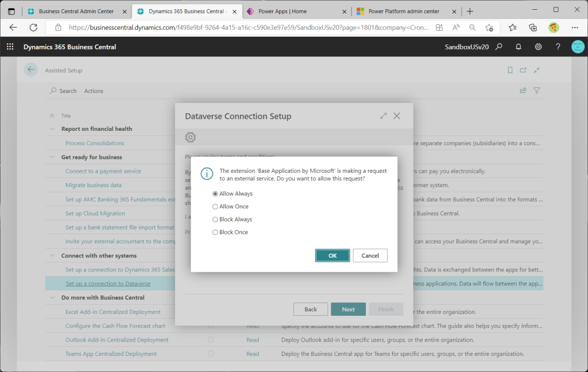Close the Power Apps Home tab

[345, 11]
